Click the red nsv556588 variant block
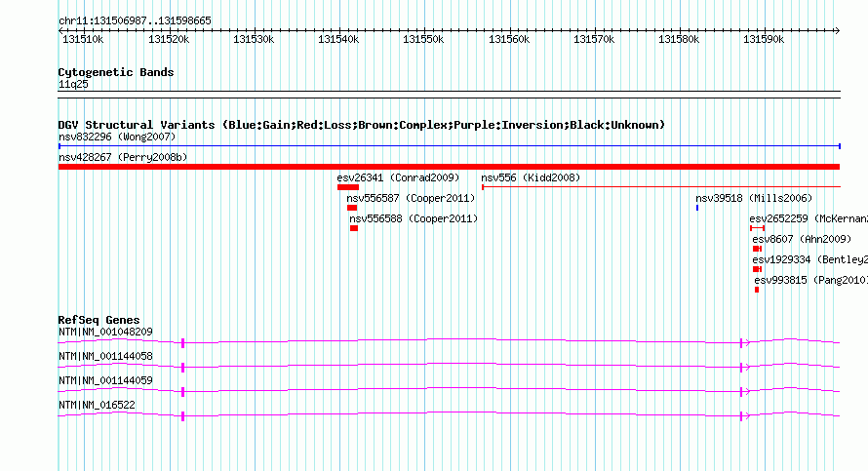This screenshot has height=471, width=868. tap(354, 228)
